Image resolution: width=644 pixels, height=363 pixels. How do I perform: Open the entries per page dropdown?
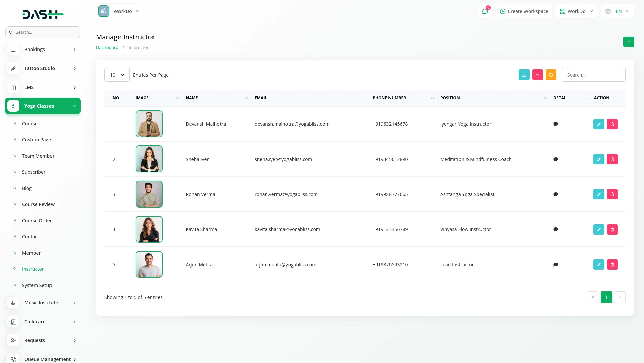117,75
